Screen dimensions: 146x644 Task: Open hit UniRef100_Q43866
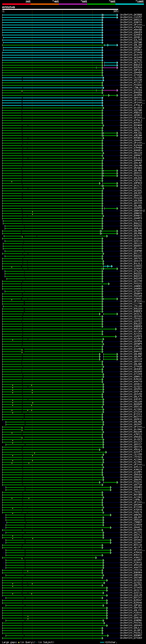tap(131, 15)
